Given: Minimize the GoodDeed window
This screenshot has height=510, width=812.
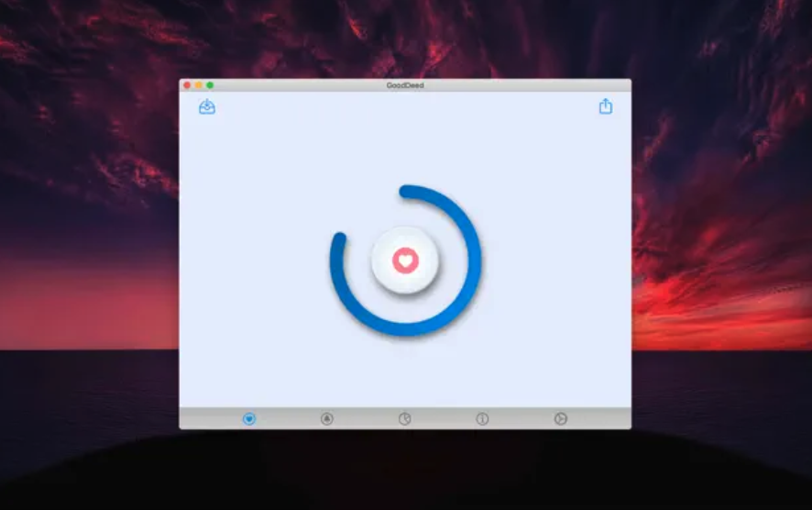Looking at the screenshot, I should pyautogui.click(x=198, y=85).
